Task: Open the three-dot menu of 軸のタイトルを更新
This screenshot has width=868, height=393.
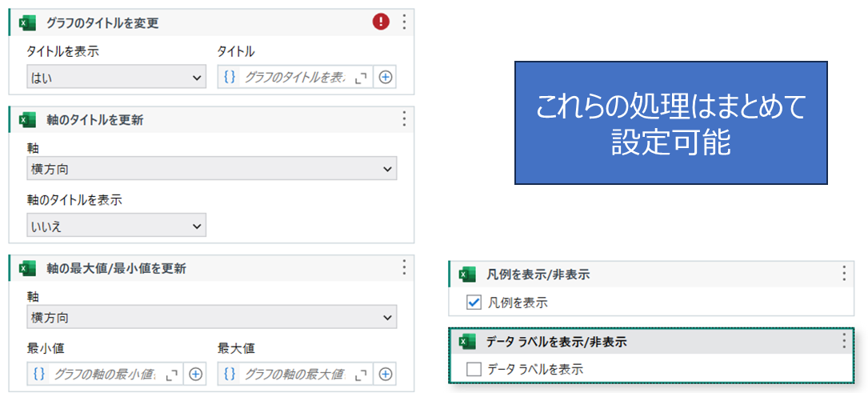Action: tap(404, 118)
